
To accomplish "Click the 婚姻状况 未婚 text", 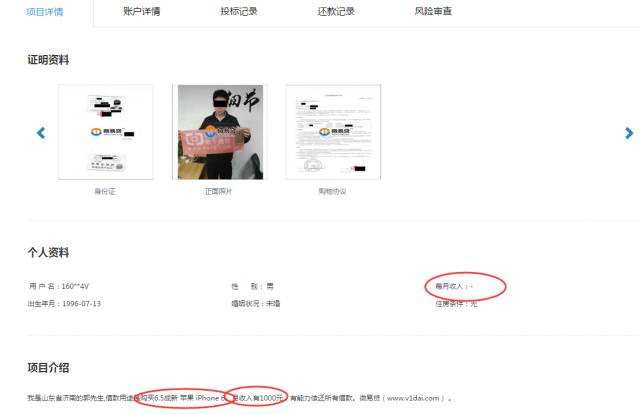I will [x=256, y=304].
